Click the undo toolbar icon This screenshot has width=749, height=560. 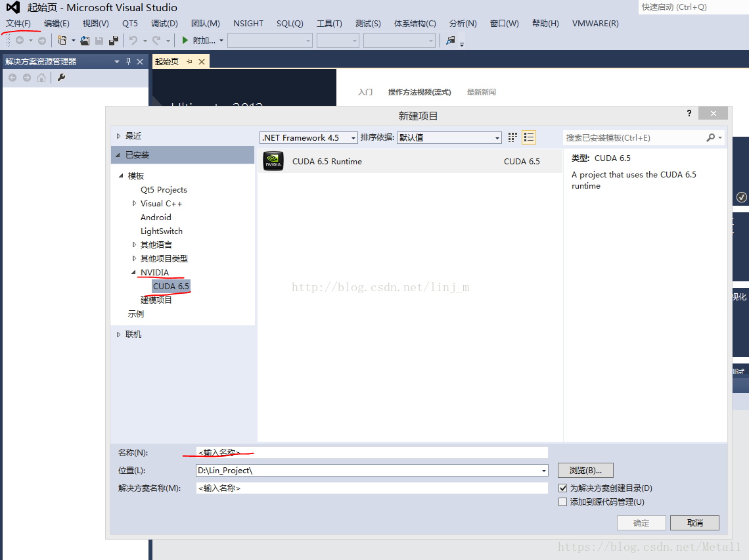(x=133, y=41)
